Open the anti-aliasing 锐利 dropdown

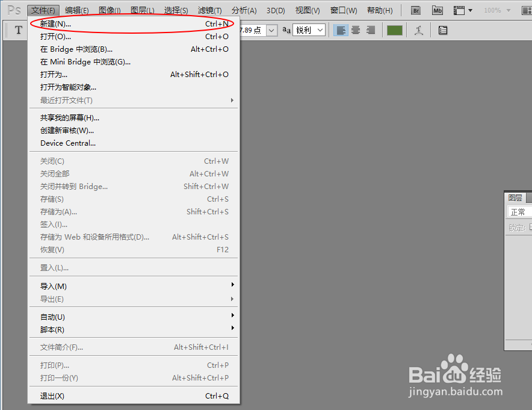309,31
